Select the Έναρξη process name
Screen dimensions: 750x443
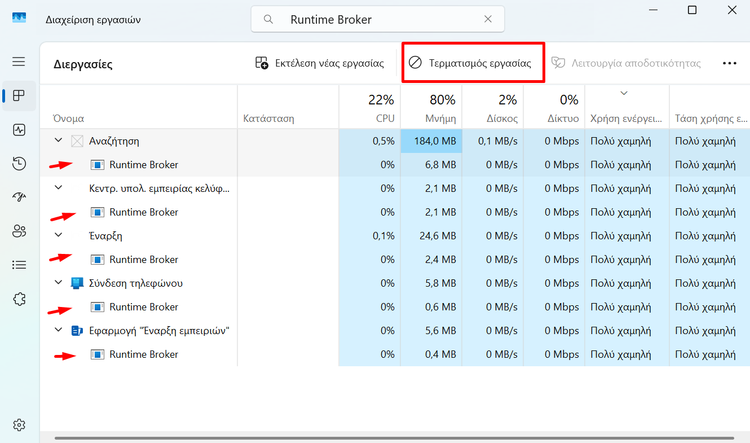105,236
